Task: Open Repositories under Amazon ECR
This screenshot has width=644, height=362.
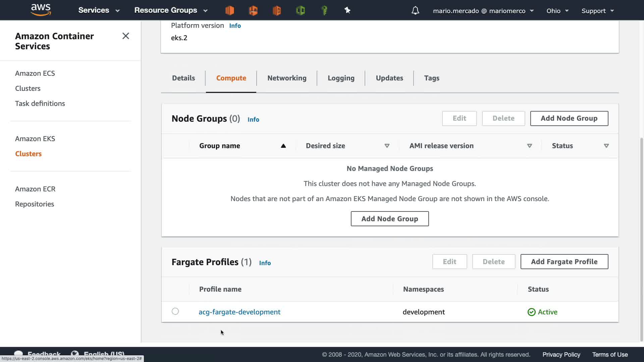Action: tap(35, 204)
